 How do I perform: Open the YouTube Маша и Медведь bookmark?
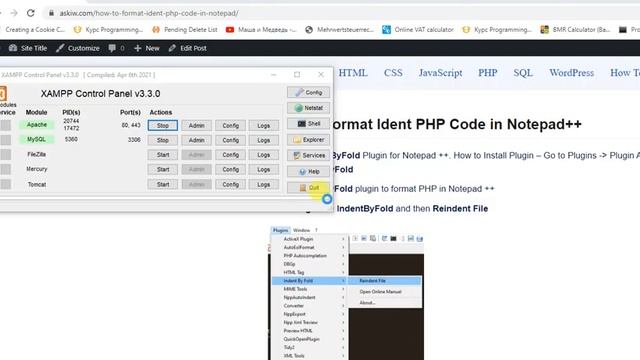click(261, 30)
